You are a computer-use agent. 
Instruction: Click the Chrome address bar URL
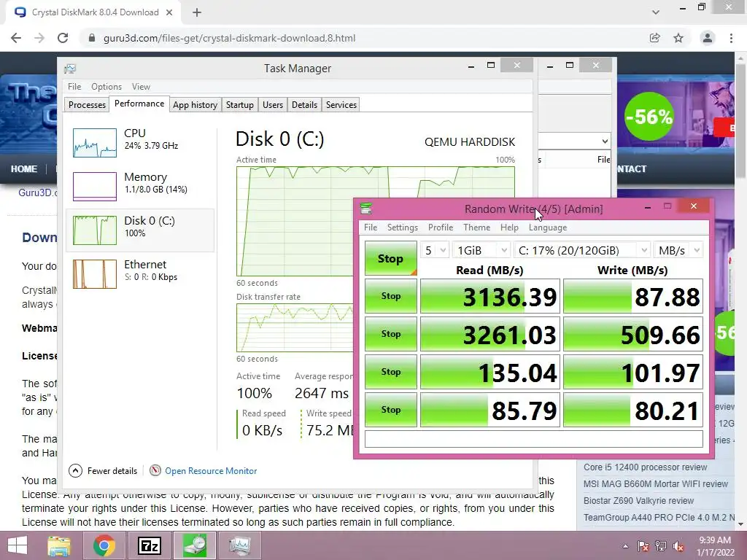point(229,38)
